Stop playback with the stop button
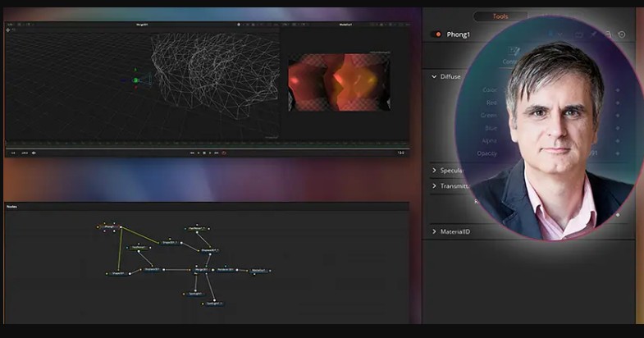Screen dimensions: 644x338 [204, 153]
